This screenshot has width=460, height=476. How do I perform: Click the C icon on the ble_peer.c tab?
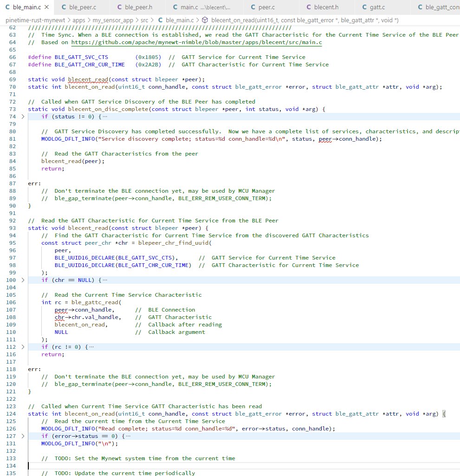pos(64,7)
